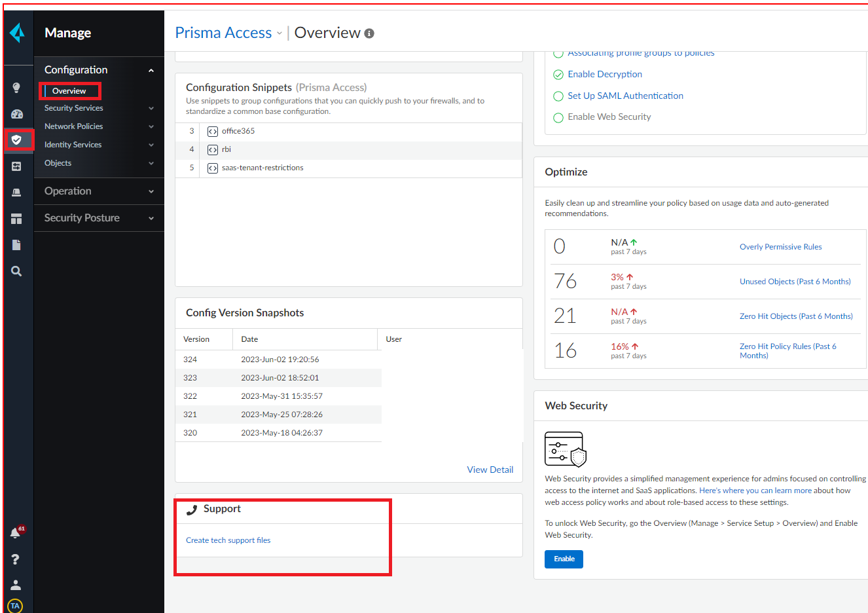The width and height of the screenshot is (868, 613).
Task: Select the shield Manage icon in sidebar
Action: 16,140
